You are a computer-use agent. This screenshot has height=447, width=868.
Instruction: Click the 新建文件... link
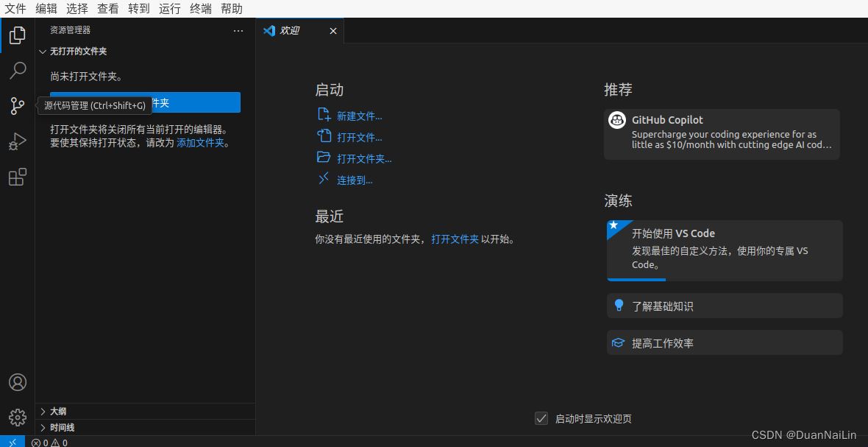coord(359,116)
